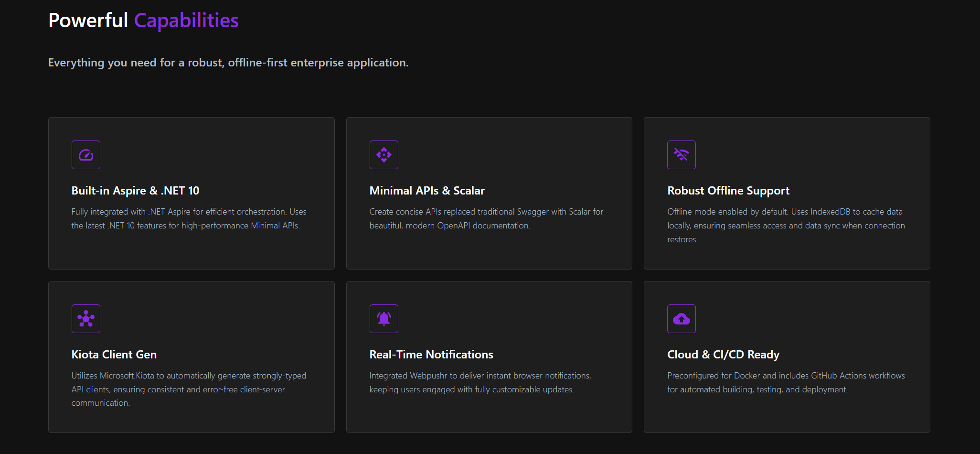Click the speedometer icon for Aspire card
This screenshot has width=980, height=454.
click(86, 155)
